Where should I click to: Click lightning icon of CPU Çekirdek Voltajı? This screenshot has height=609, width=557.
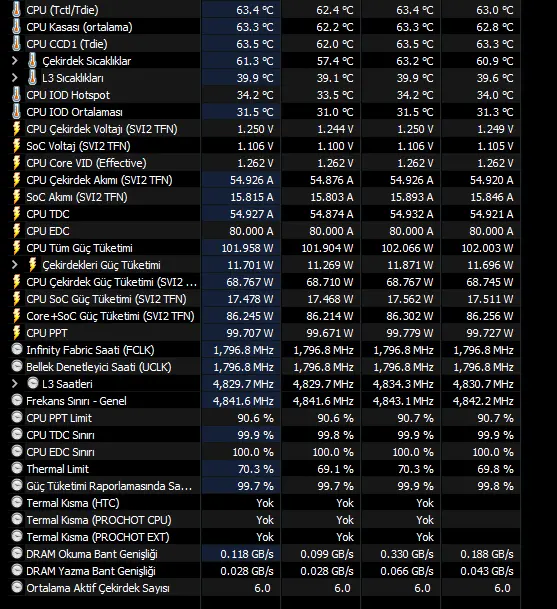16,129
